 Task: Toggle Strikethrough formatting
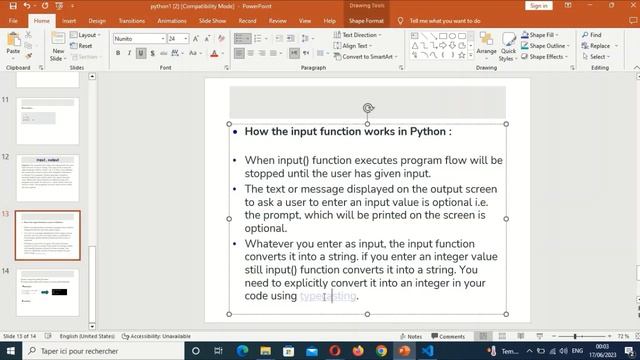164,53
